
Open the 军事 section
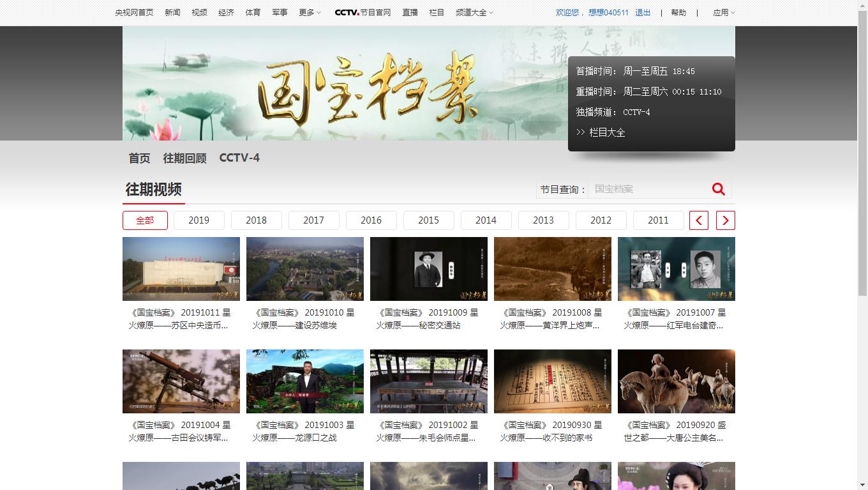(x=280, y=12)
